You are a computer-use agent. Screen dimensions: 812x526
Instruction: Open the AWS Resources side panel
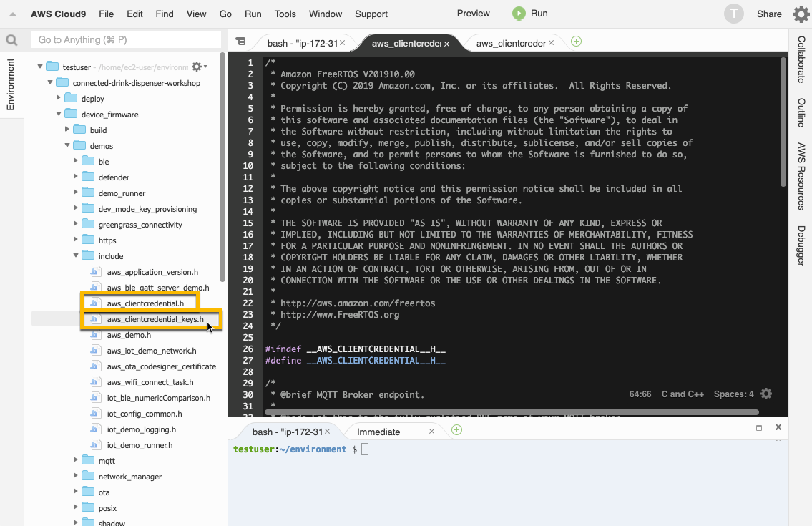click(801, 176)
